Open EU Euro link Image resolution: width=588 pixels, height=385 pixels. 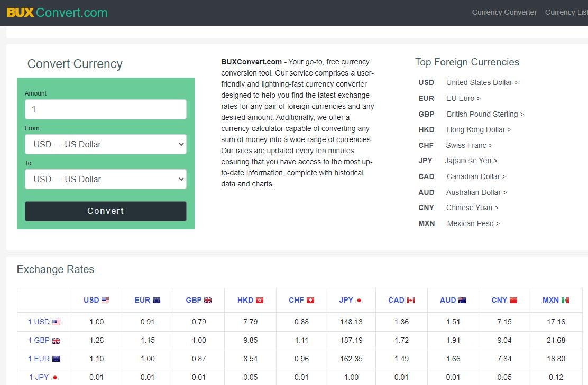(463, 98)
